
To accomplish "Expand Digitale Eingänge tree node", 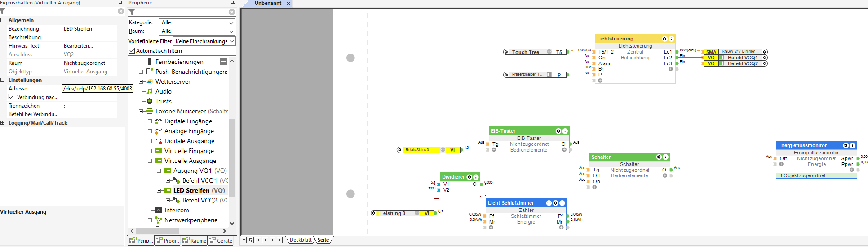I will pos(150,121).
